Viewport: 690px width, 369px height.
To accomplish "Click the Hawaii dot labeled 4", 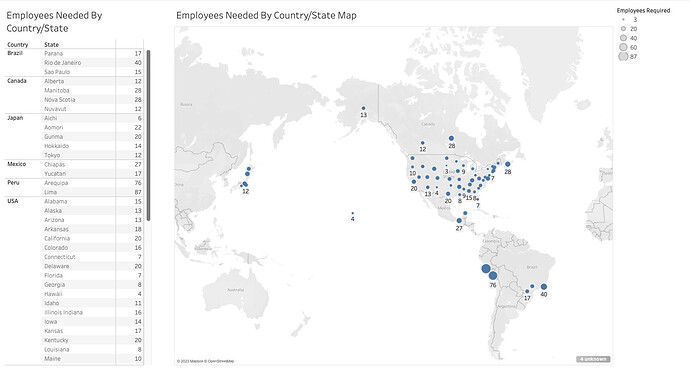I will point(352,213).
